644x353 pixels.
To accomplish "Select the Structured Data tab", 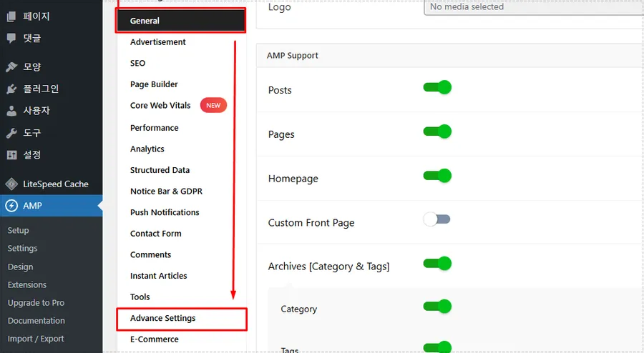I will 160,170.
